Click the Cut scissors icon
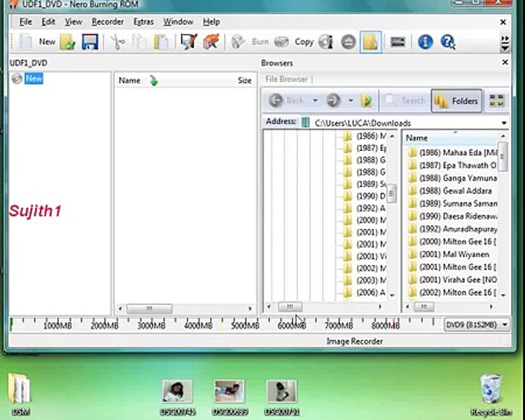The image size is (525, 420). [117, 42]
